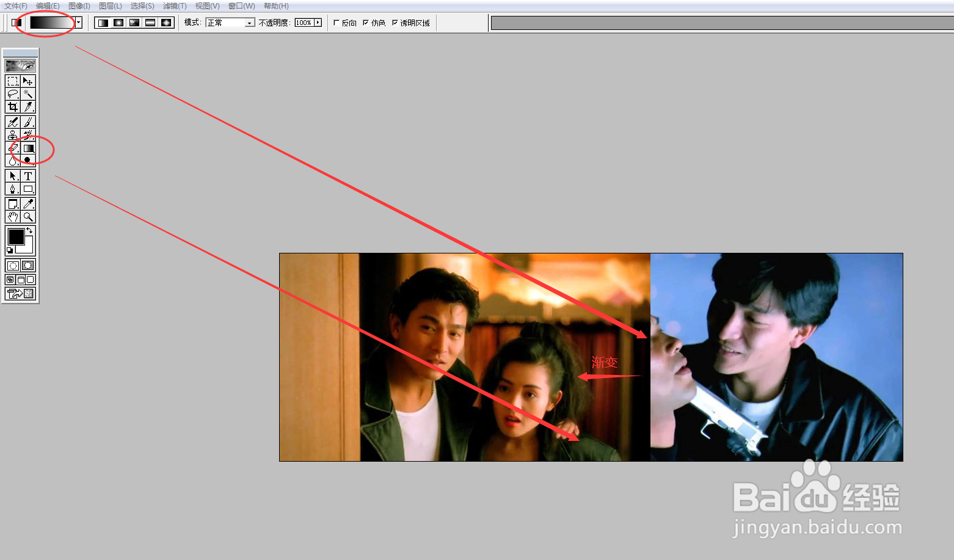Toggle the 透明区域 (Transparency) checkbox
The width and height of the screenshot is (954, 560).
395,23
